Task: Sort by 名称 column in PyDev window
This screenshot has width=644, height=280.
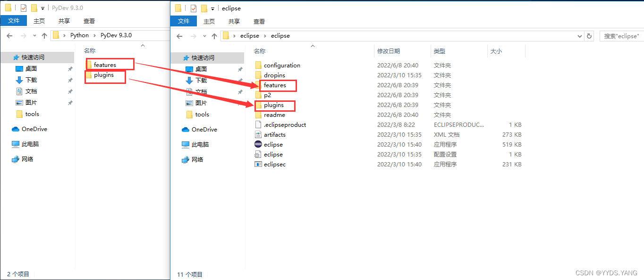Action: coord(90,50)
